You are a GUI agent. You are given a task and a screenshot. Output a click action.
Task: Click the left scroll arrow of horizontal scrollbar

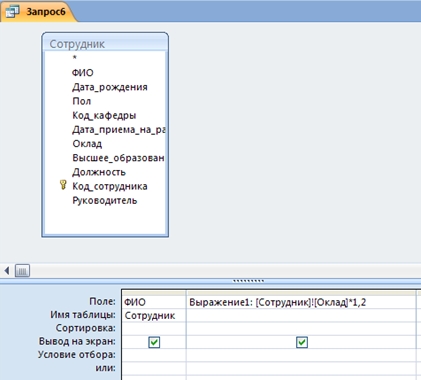point(7,270)
